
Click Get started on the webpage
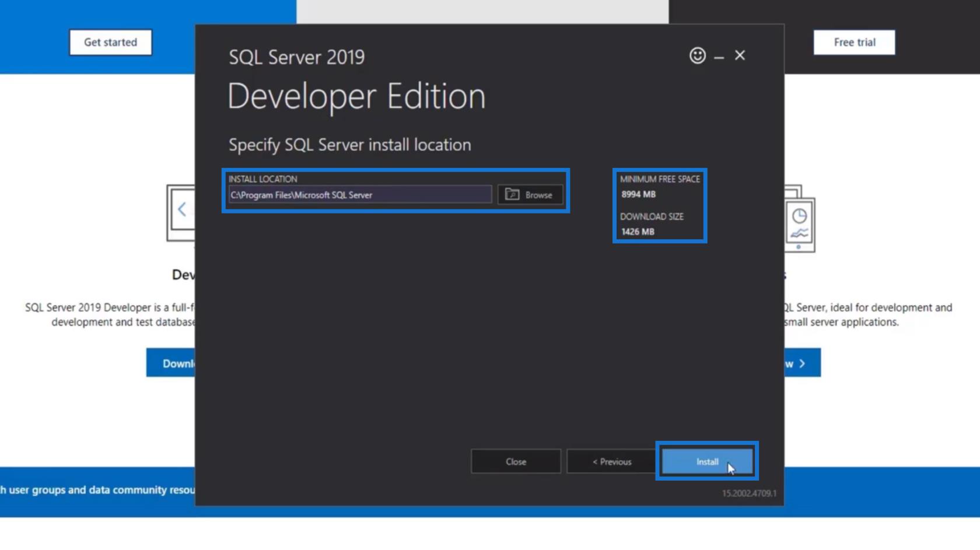[110, 42]
